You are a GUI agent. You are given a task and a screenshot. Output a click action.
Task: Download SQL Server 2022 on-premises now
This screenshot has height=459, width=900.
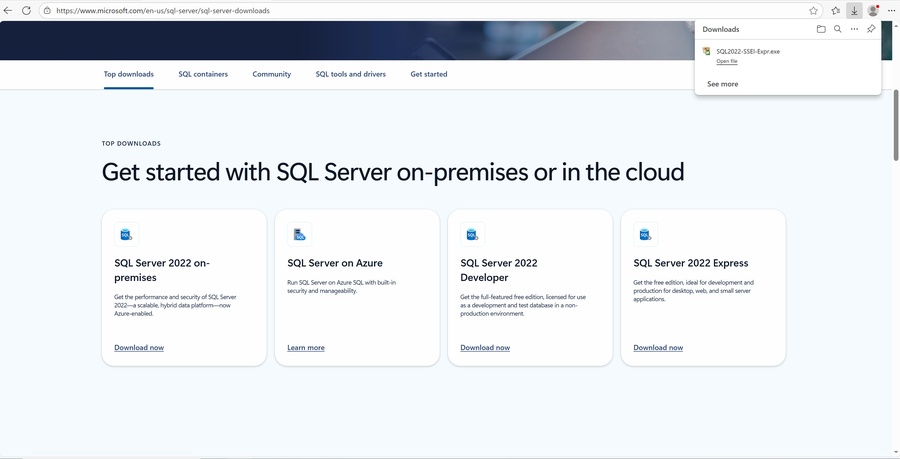pos(139,348)
